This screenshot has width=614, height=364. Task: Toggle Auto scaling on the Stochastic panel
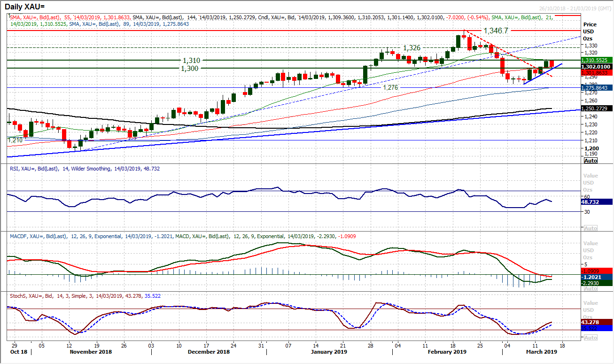590,338
